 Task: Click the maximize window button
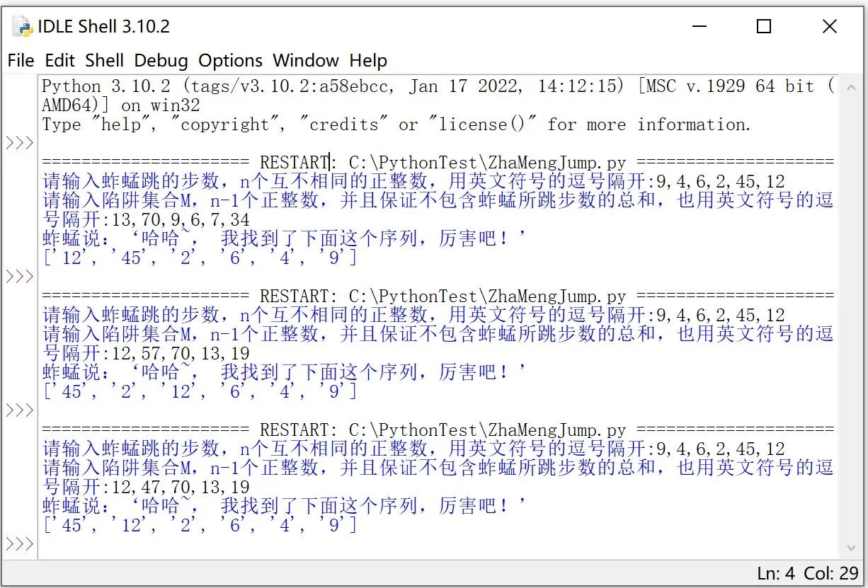pyautogui.click(x=763, y=26)
